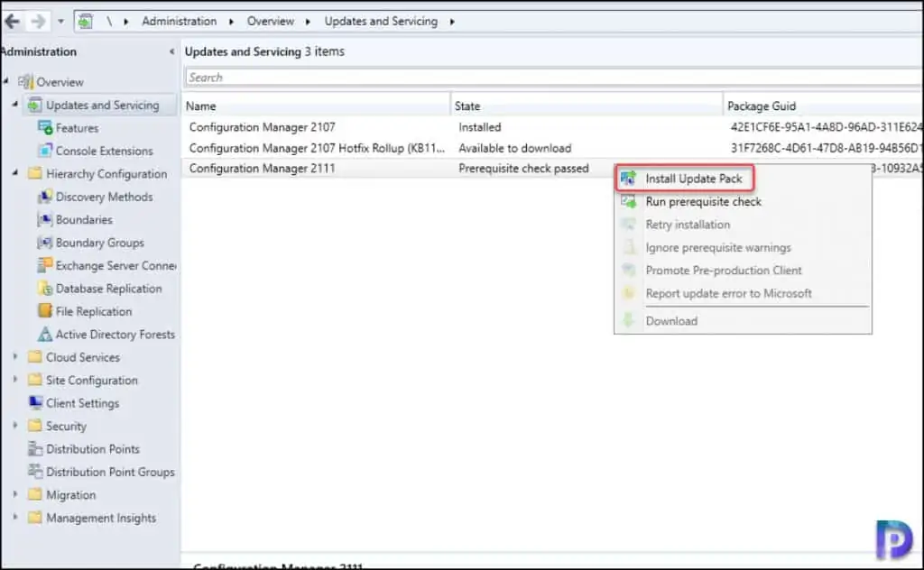This screenshot has height=570, width=924.
Task: Click the Hierarchy Configuration folder icon
Action: click(35, 174)
